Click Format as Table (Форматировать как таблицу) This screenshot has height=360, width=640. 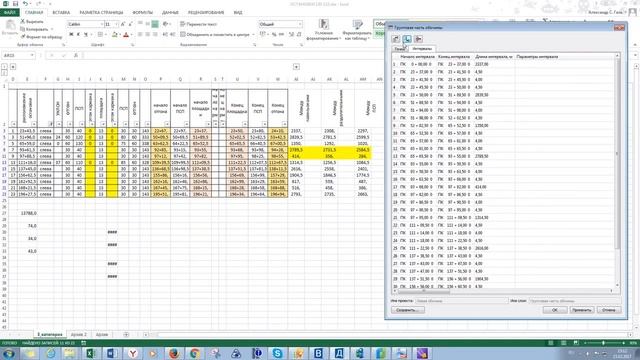click(357, 29)
